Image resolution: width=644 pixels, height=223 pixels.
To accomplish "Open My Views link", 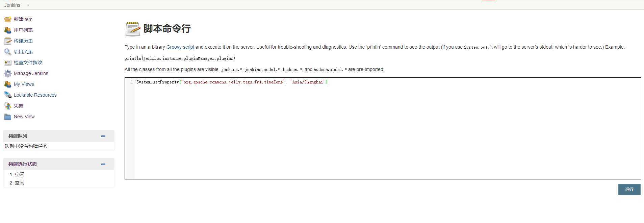I will click(24, 84).
